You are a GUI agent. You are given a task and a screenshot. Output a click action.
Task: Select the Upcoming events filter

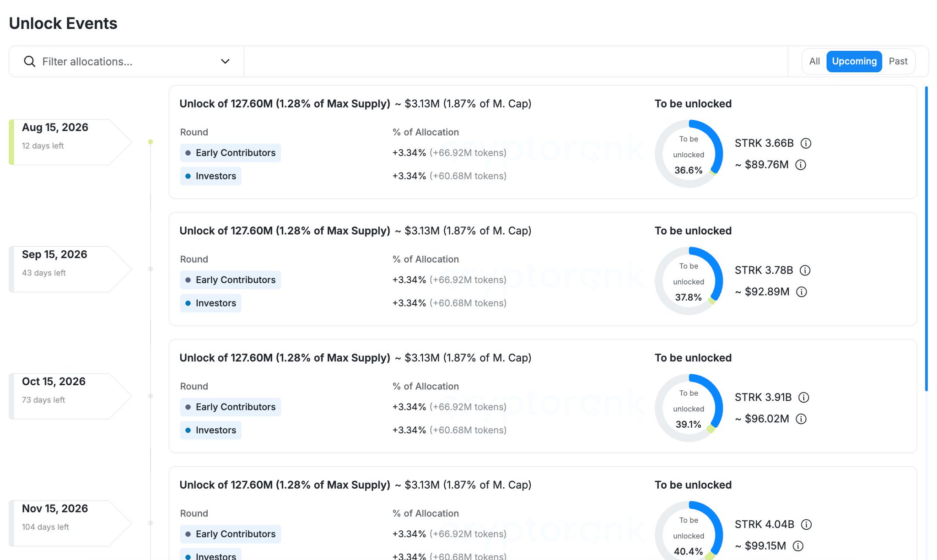pos(854,61)
